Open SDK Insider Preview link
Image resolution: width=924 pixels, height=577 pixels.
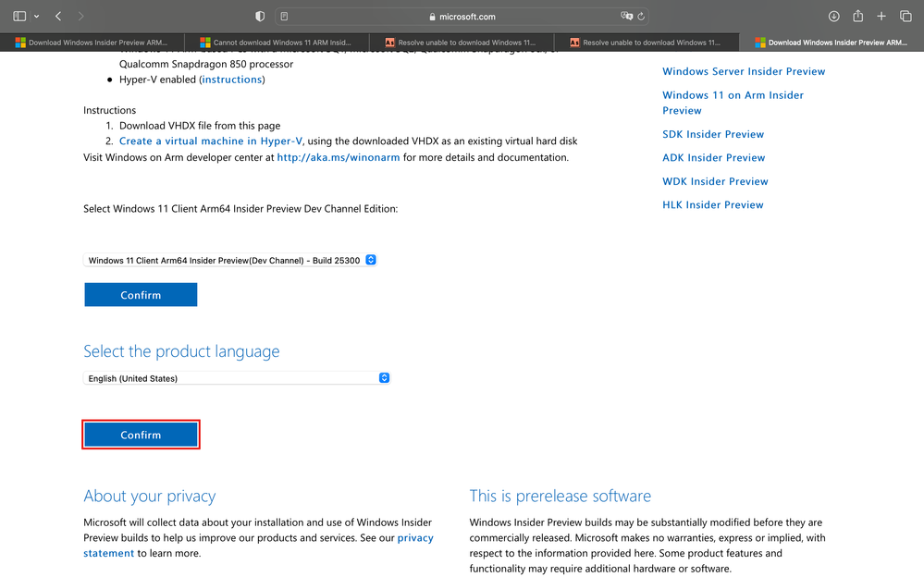pos(713,134)
